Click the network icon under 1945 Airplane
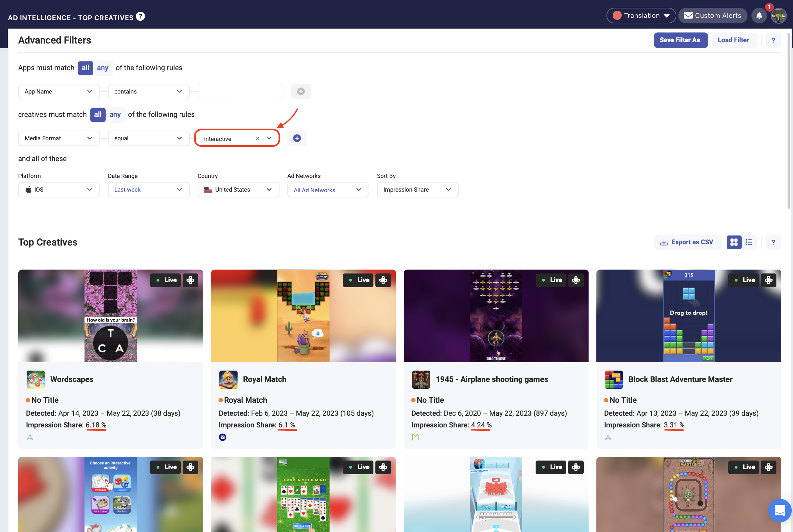 coord(415,437)
